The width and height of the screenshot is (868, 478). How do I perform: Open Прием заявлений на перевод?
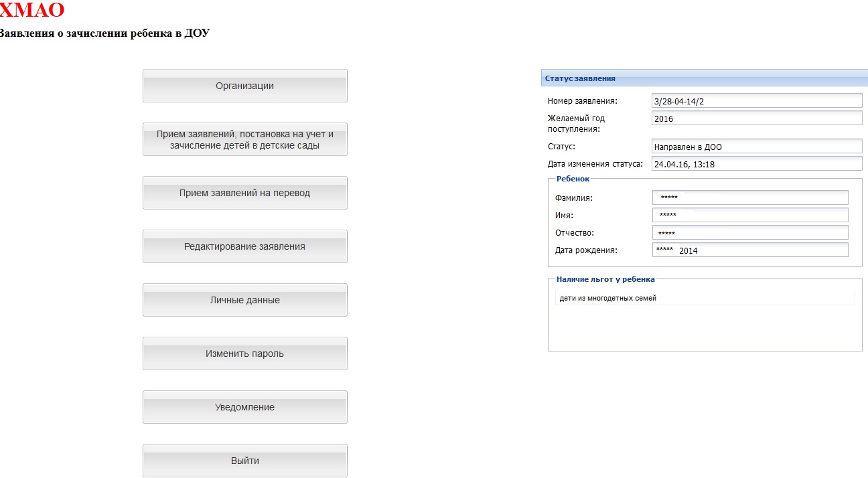click(244, 193)
